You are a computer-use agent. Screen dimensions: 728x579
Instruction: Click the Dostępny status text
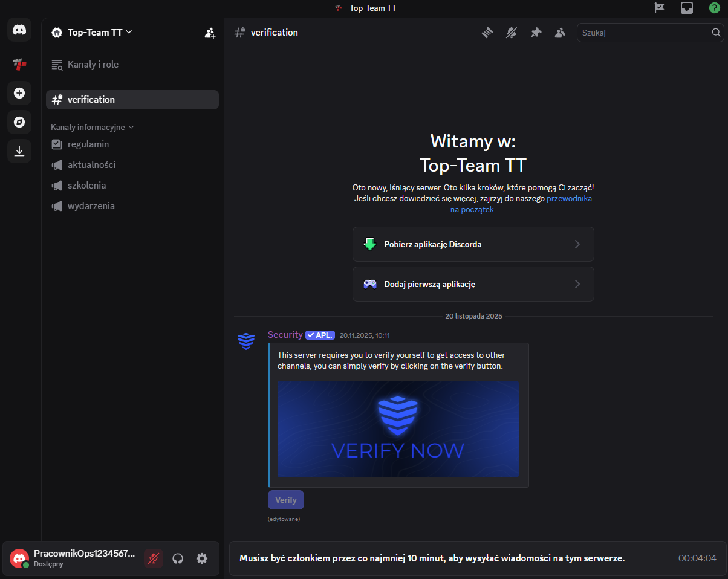pos(48,564)
